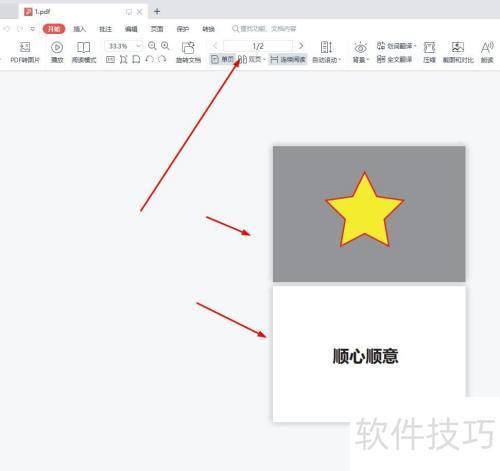Click the actual-size view icon below zoom box

click(x=110, y=60)
